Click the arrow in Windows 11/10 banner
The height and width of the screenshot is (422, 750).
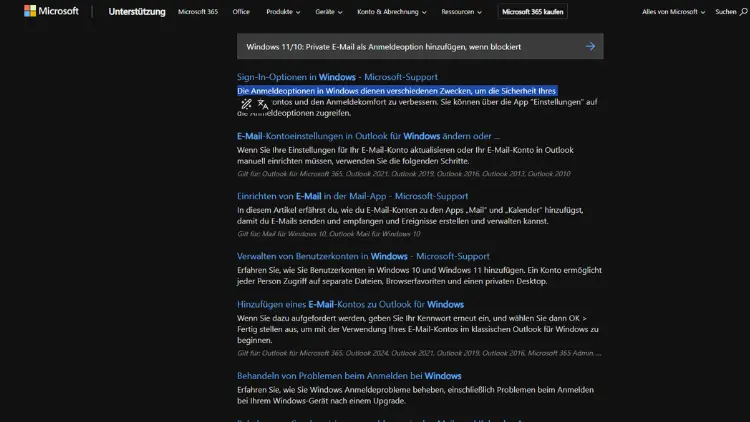[x=590, y=46]
